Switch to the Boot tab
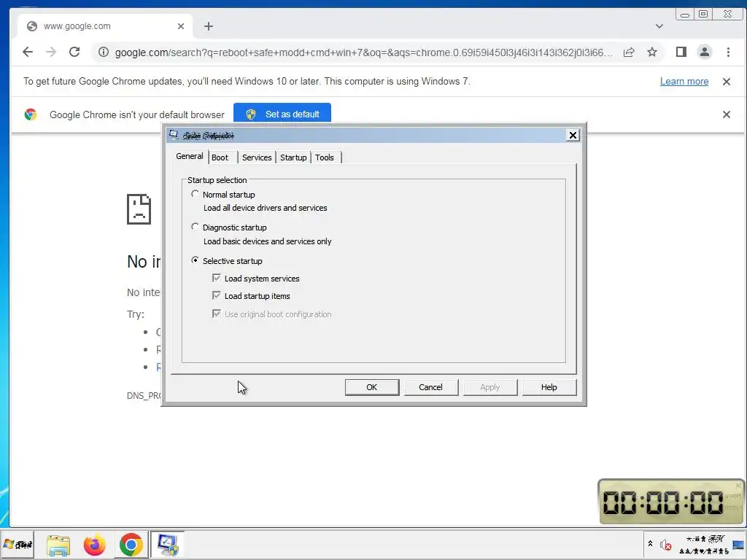This screenshot has width=747, height=560. click(220, 157)
